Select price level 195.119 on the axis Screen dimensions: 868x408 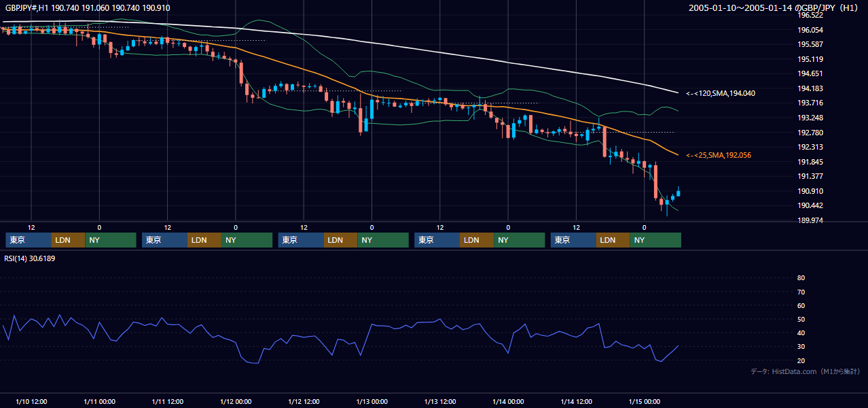[810, 59]
